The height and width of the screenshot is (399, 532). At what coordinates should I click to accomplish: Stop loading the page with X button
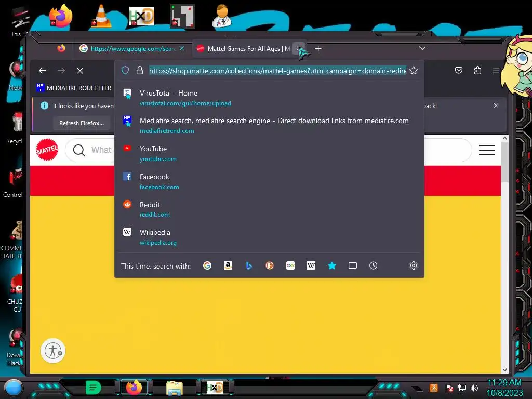(80, 71)
